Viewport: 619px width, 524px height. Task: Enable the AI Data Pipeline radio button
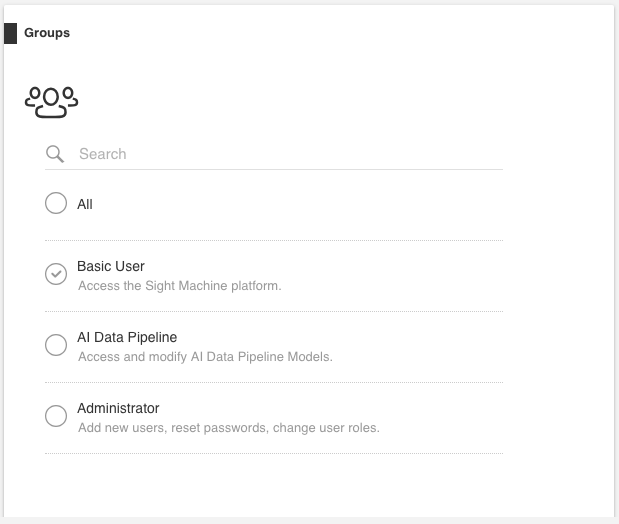(56, 345)
